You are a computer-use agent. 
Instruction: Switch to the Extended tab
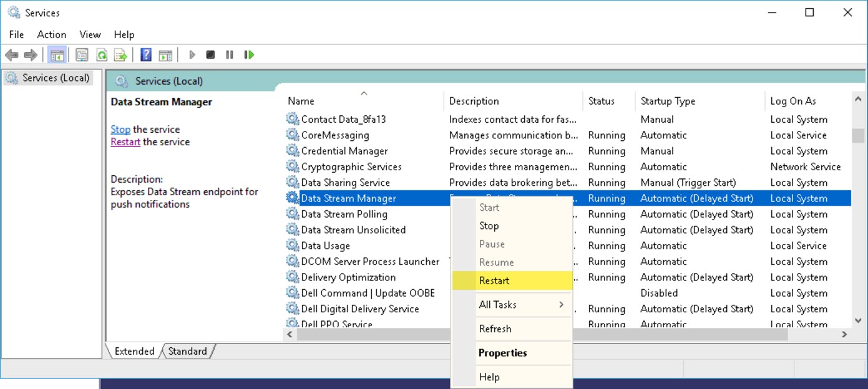pos(134,351)
